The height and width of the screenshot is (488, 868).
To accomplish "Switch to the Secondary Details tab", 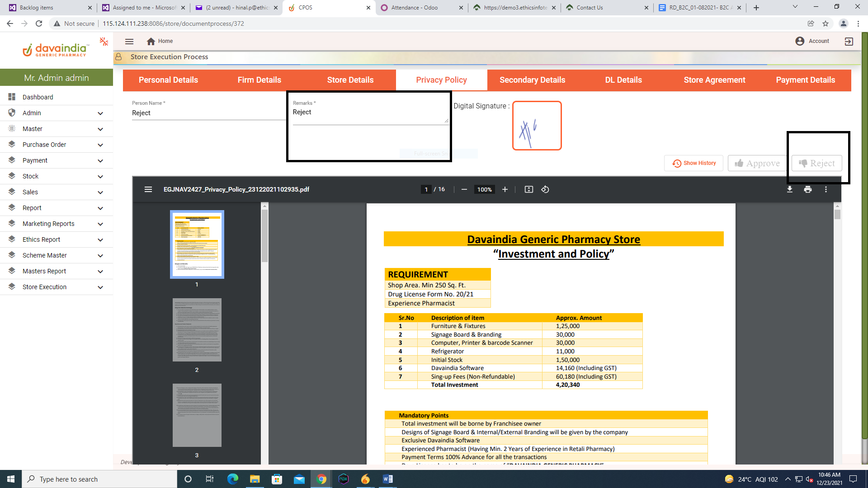I will 532,80.
